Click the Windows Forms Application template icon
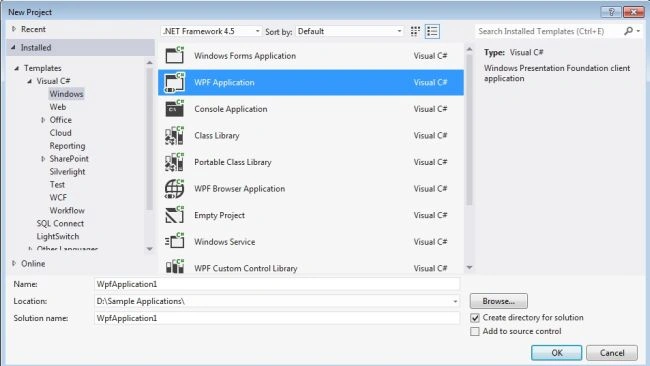This screenshot has width=650, height=366. coord(175,55)
